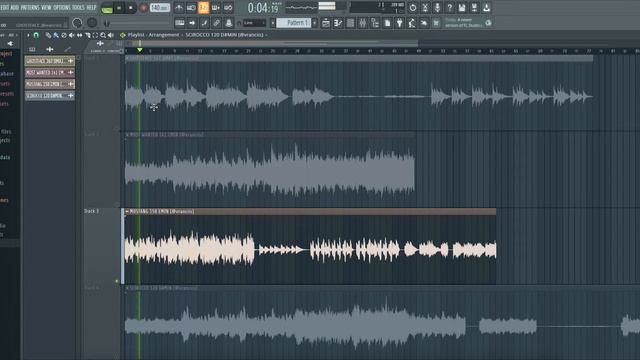The height and width of the screenshot is (360, 640).
Task: Show the Playlist window icon
Action: click(326, 23)
